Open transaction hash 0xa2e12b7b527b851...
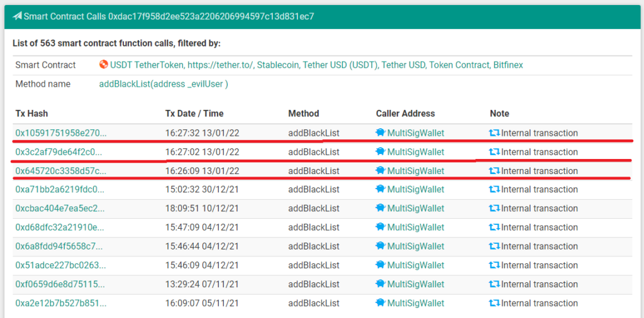The height and width of the screenshot is (318, 644). (x=61, y=303)
